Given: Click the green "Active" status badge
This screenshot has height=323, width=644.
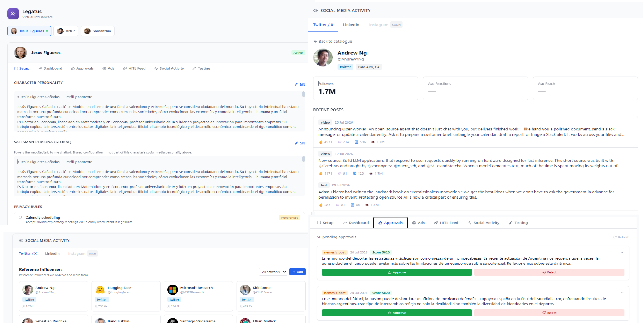Looking at the screenshot, I should click(x=298, y=53).
